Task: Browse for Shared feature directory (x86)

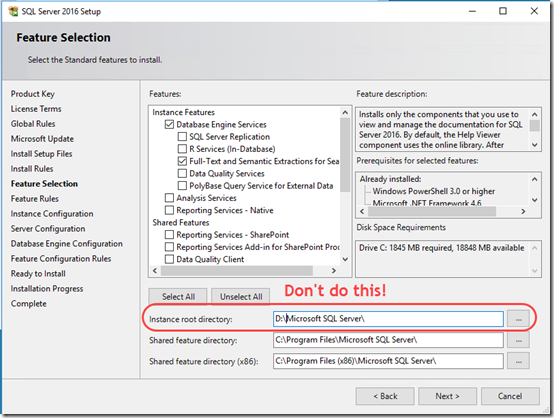Action: point(518,361)
